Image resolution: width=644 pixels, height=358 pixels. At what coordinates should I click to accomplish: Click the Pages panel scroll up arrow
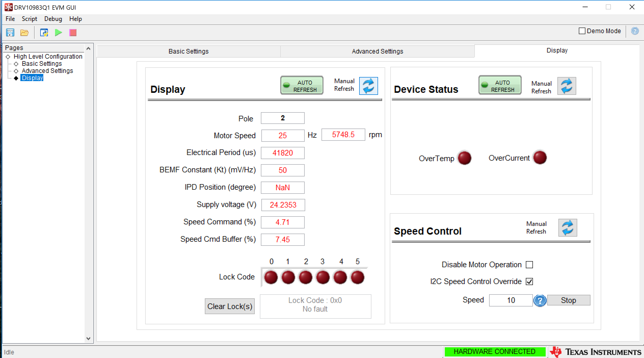click(x=88, y=48)
